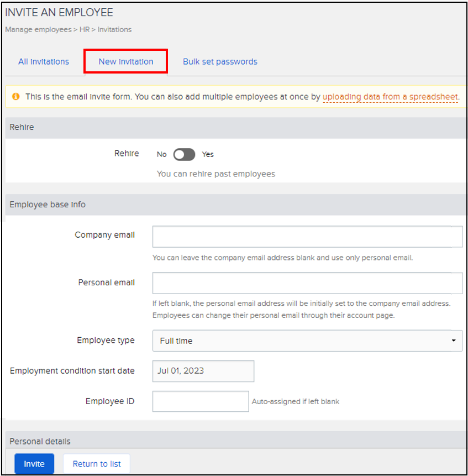This screenshot has height=476, width=468.
Task: Open the Employee type dropdown
Action: click(307, 341)
